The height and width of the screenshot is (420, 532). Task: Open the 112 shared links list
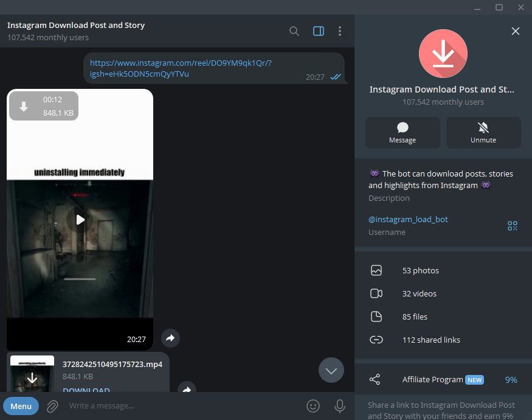(x=430, y=340)
